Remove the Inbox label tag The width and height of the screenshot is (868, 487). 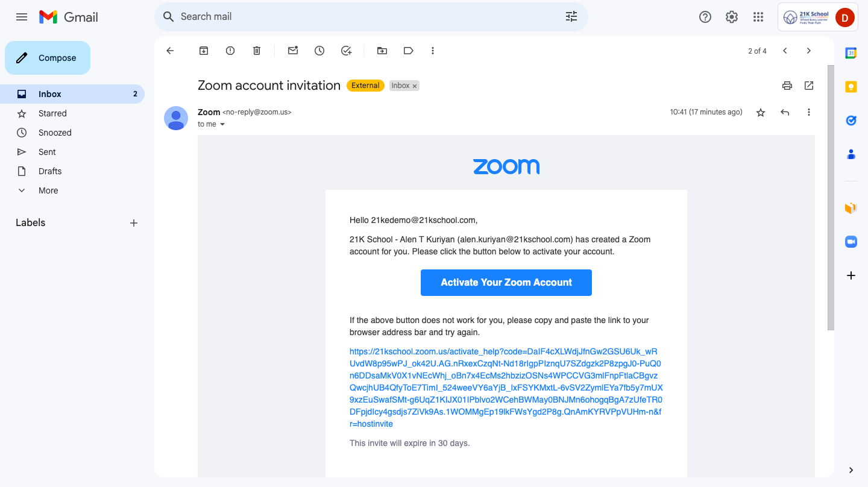click(x=415, y=86)
